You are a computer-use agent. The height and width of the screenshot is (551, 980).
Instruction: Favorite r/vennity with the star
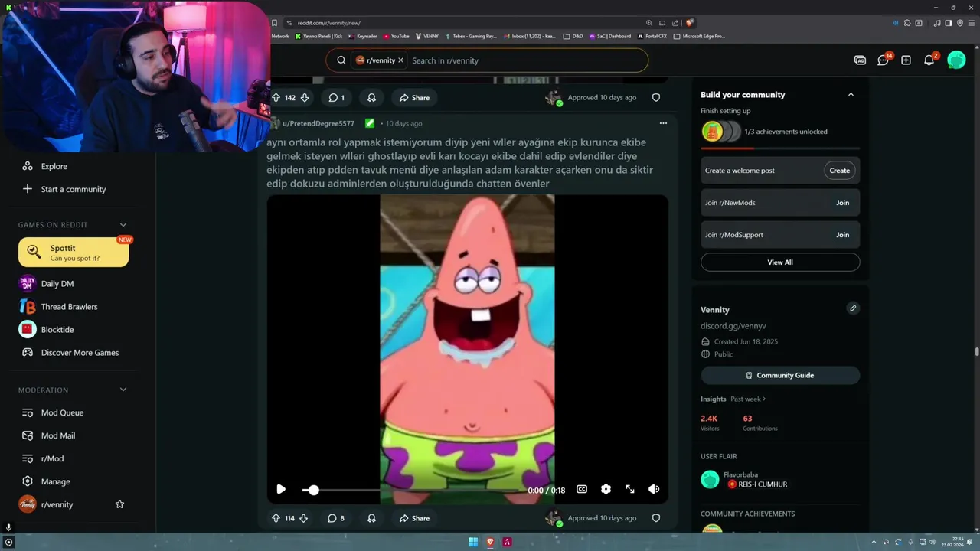coord(119,504)
